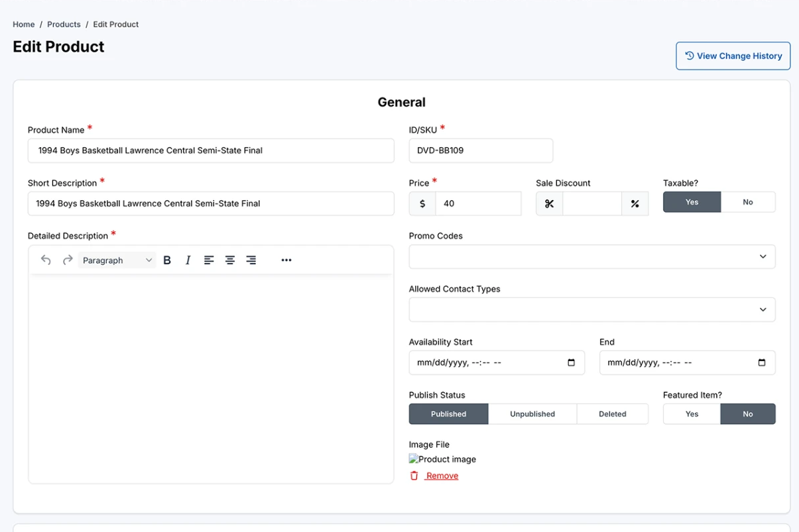
Task: Open the Paragraph style dropdown
Action: [117, 260]
